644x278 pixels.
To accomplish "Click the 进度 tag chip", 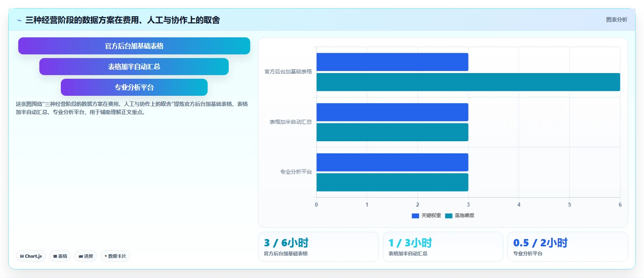I will click(x=86, y=256).
